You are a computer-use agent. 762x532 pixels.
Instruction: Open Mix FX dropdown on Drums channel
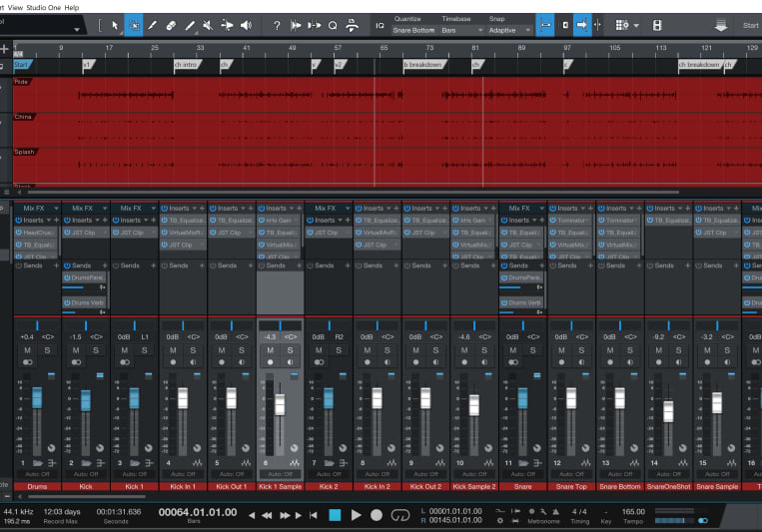(56, 209)
